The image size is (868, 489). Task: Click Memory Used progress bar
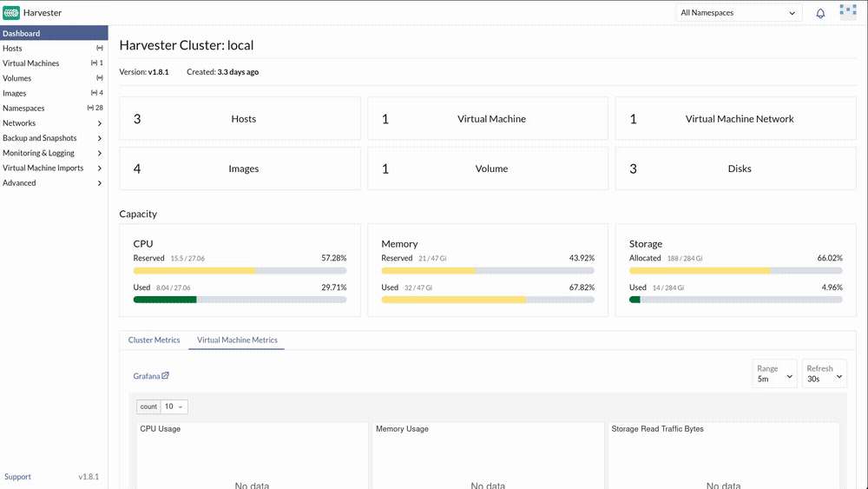tap(488, 300)
